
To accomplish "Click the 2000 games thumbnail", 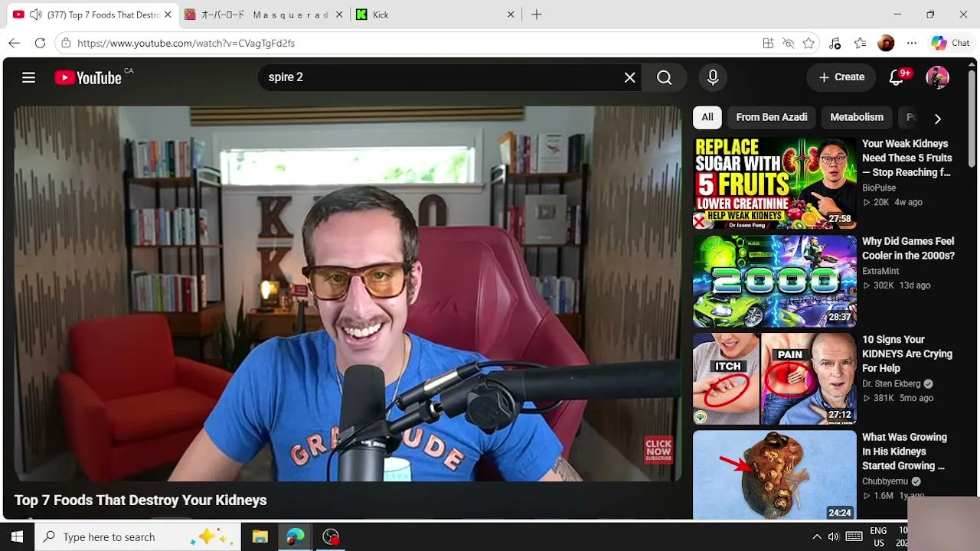I will 775,281.
